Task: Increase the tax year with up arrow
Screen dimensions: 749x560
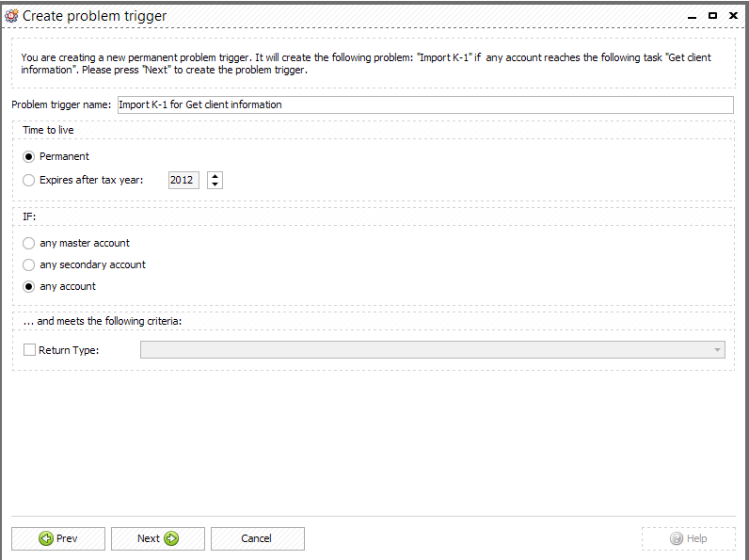Action: (x=215, y=176)
